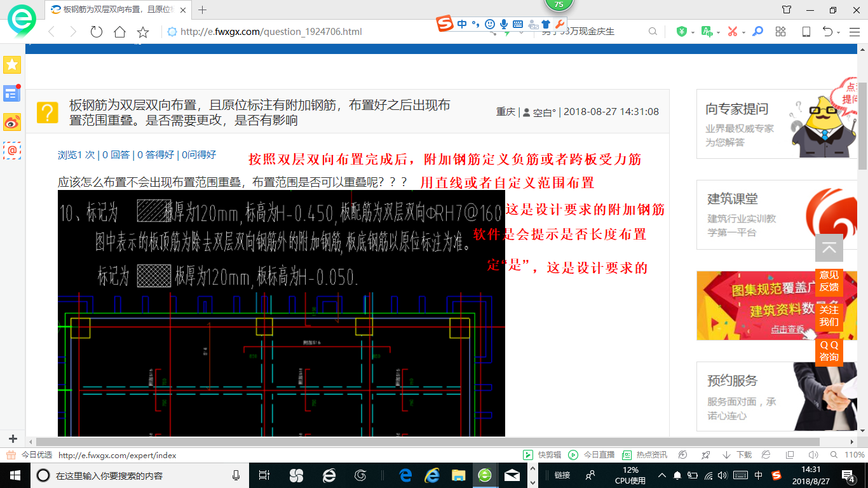Click the translate toolbar icon

pyautogui.click(x=707, y=32)
